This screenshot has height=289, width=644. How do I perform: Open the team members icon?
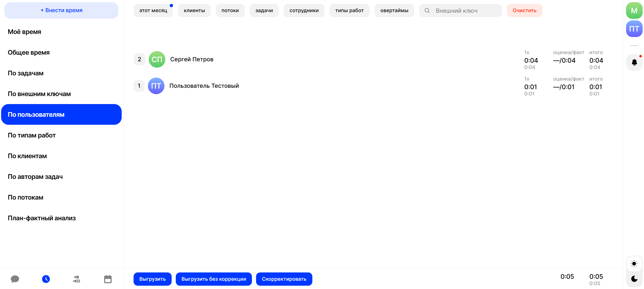pos(77,279)
